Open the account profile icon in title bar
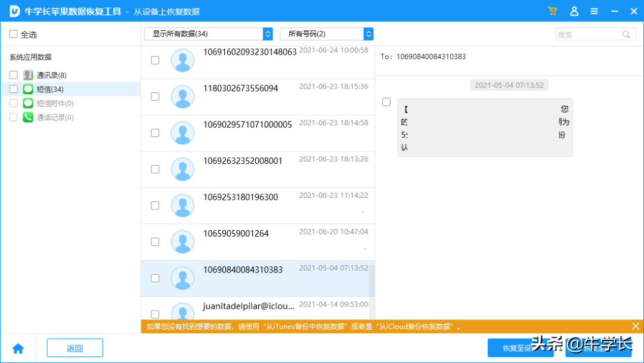The width and height of the screenshot is (644, 363). 574,11
